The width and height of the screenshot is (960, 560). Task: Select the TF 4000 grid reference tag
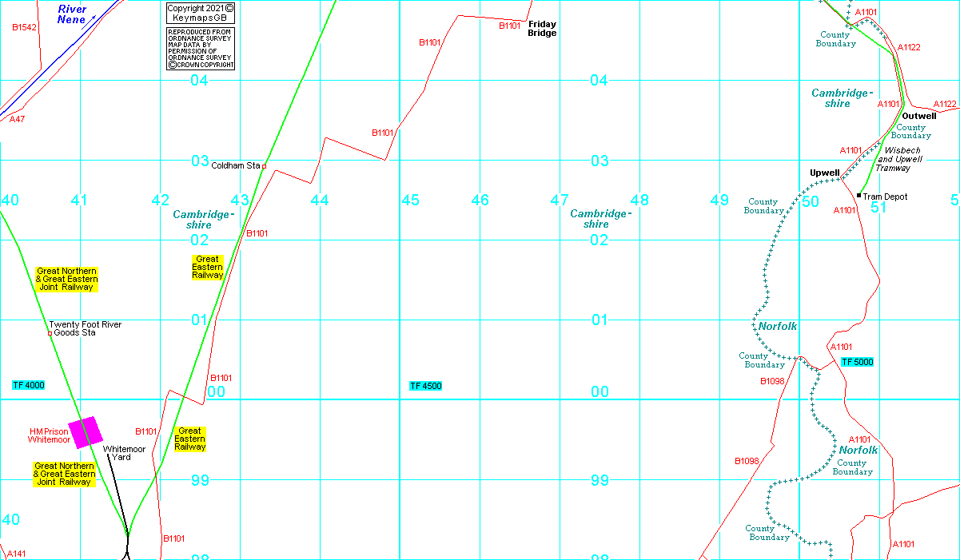(x=29, y=385)
